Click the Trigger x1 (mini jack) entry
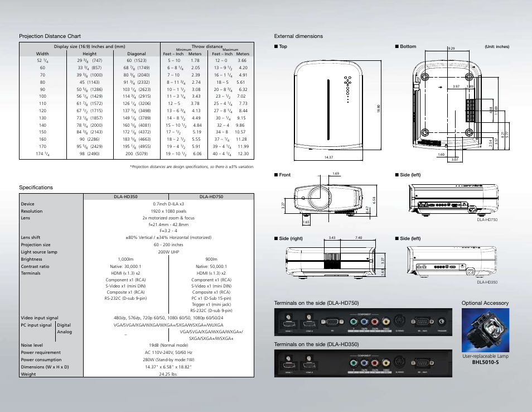532x412 pixels. click(x=211, y=304)
